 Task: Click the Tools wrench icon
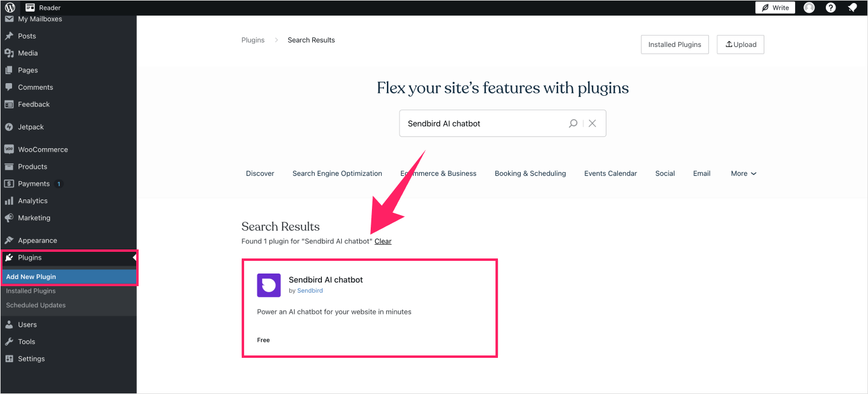click(9, 342)
